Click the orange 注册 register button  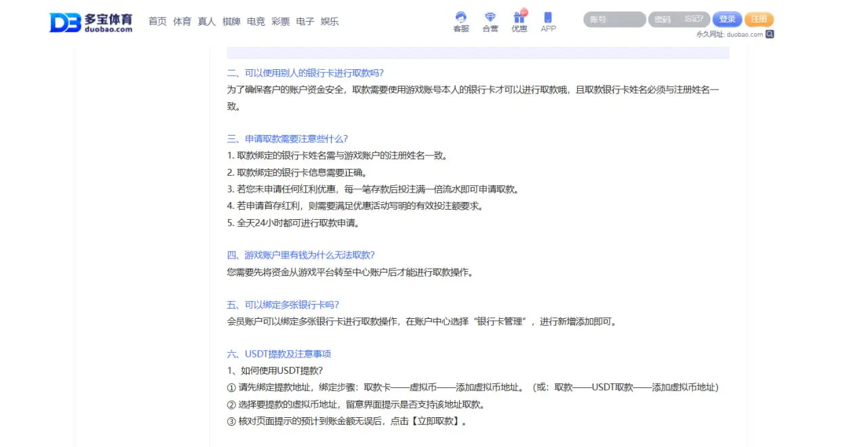pos(759,20)
